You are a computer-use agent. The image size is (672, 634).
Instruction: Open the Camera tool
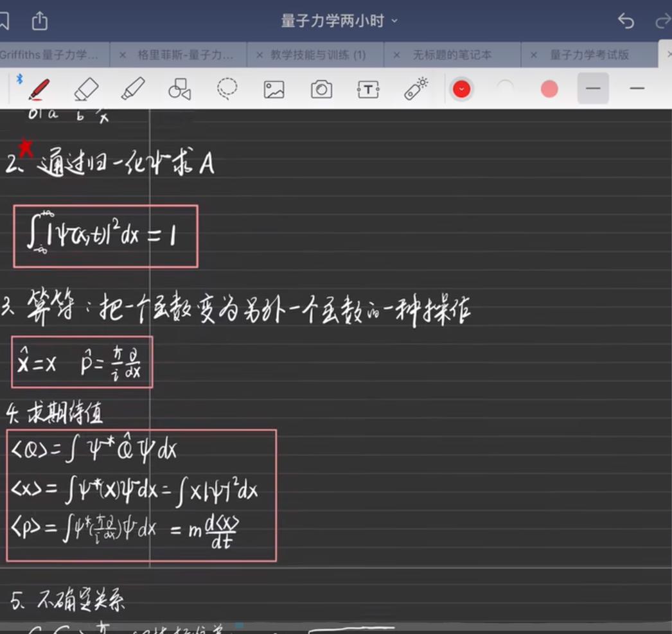click(321, 89)
